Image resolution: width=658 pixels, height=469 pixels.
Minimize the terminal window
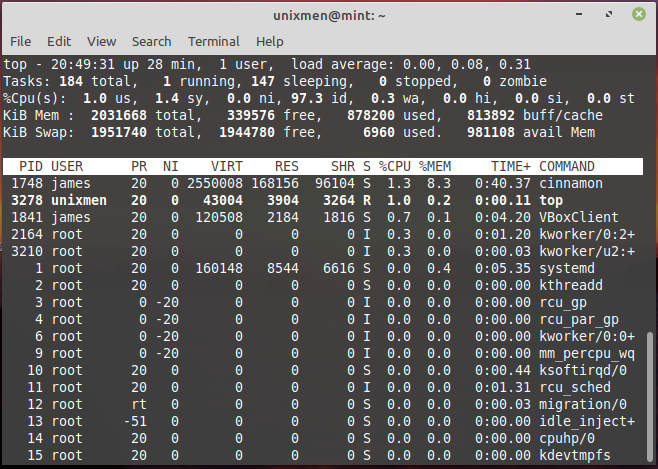point(579,14)
